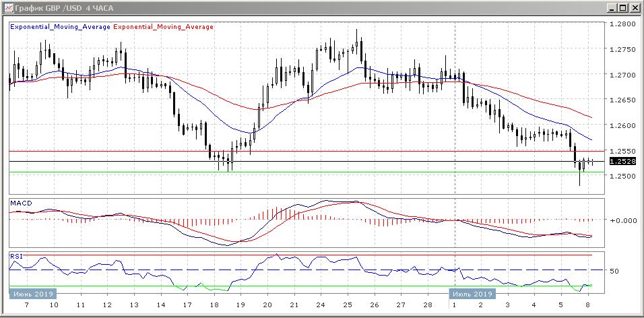Click the Июль 2019 month marker
644x318 pixels.
click(x=472, y=294)
